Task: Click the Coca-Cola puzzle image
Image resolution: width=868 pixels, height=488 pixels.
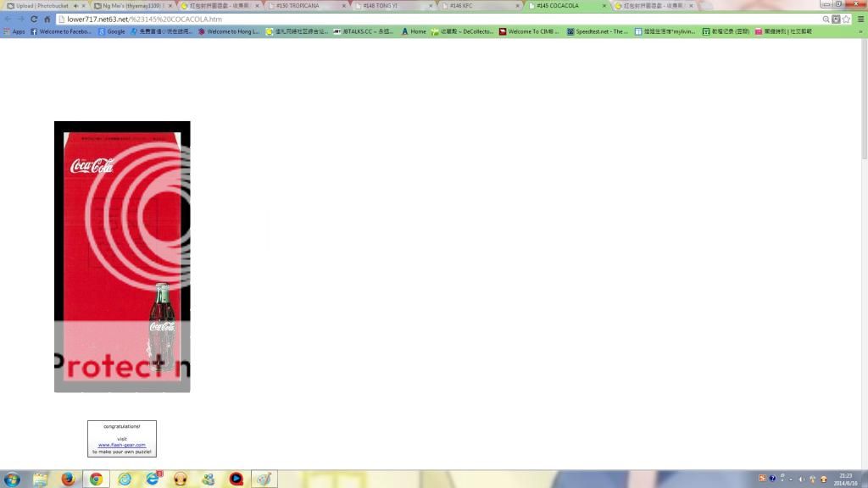Action: (x=122, y=256)
